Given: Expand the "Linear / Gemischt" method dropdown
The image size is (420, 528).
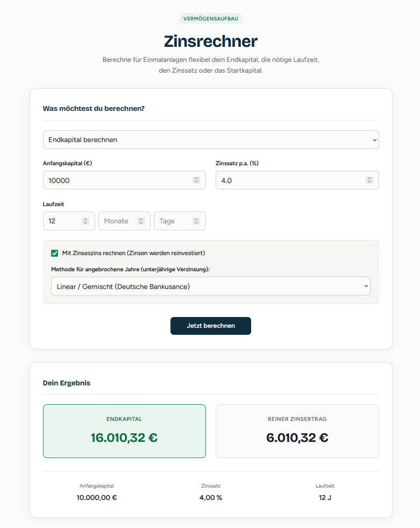Looking at the screenshot, I should [211, 286].
